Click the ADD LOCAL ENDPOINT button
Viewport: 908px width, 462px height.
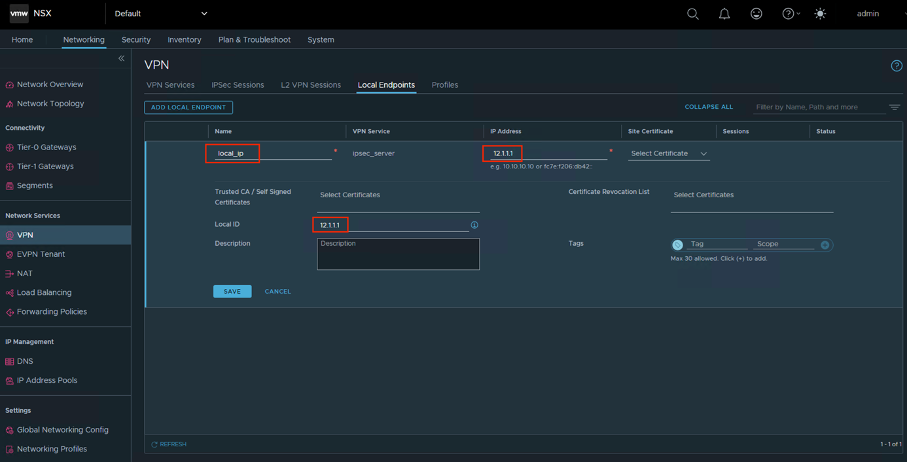coord(189,107)
